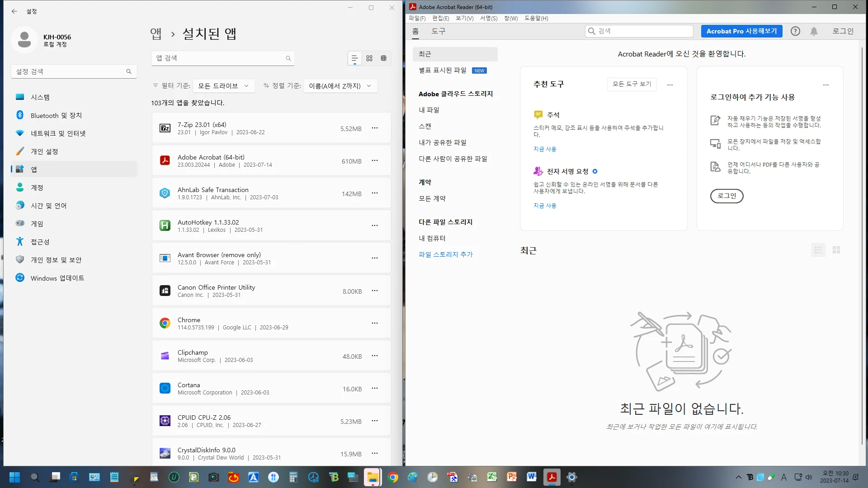
Task: Switch to the 도구 tab
Action: click(x=438, y=31)
